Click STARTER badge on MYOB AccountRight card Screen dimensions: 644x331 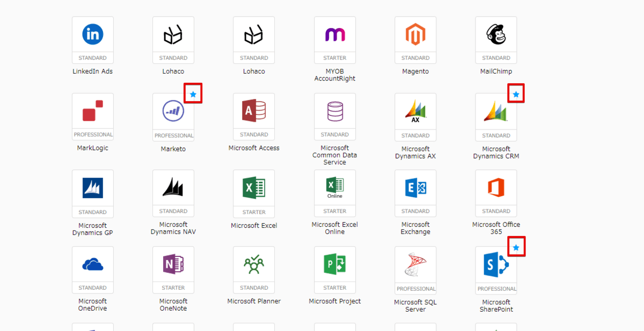(335, 58)
